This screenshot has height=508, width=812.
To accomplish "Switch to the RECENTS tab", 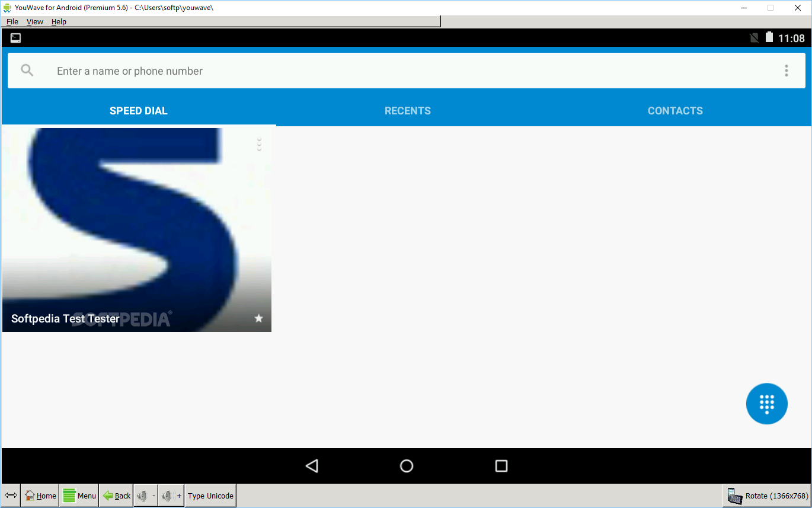I will [408, 111].
